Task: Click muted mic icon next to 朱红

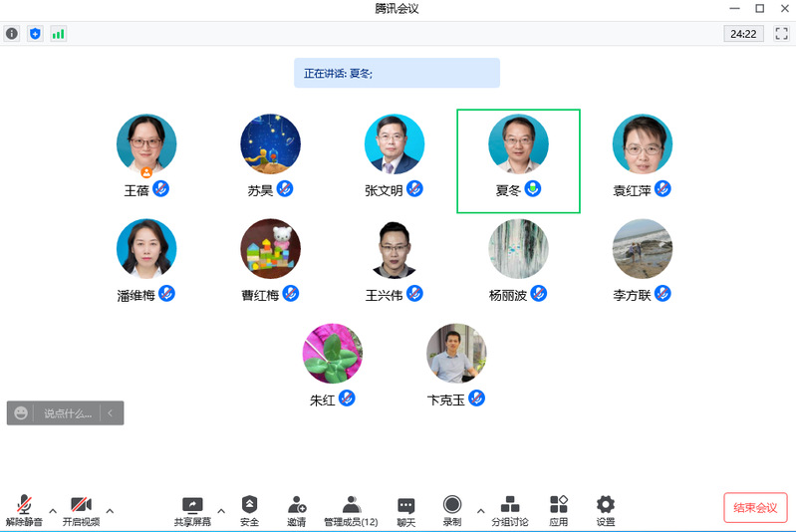Action: click(x=347, y=398)
